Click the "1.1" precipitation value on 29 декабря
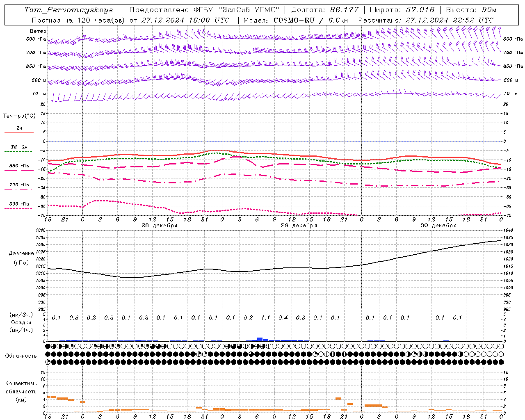Screen dimensions: 525x420 (x=266, y=318)
